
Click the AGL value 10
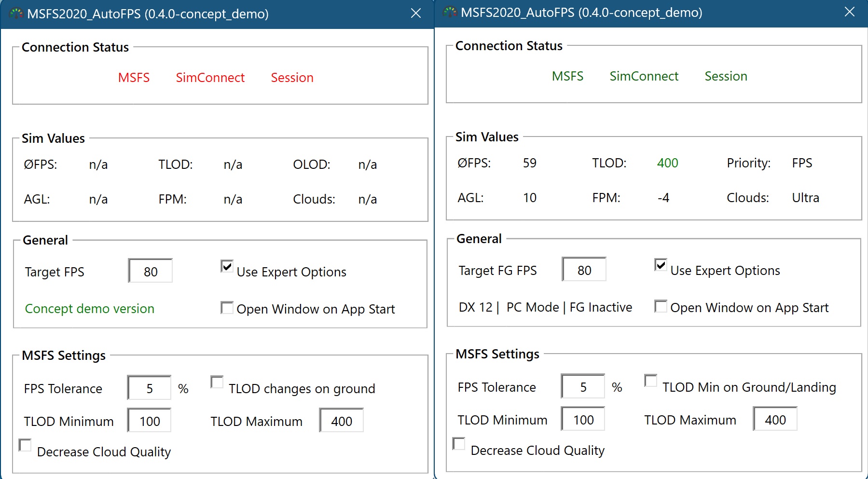pos(529,198)
